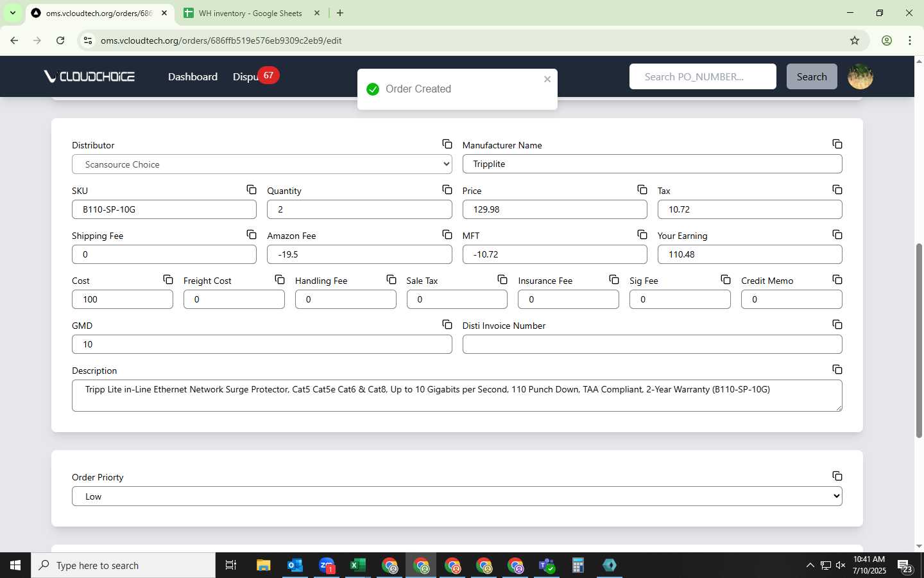Copy the Quantity field value
Image resolution: width=924 pixels, height=578 pixels.
[x=447, y=189]
